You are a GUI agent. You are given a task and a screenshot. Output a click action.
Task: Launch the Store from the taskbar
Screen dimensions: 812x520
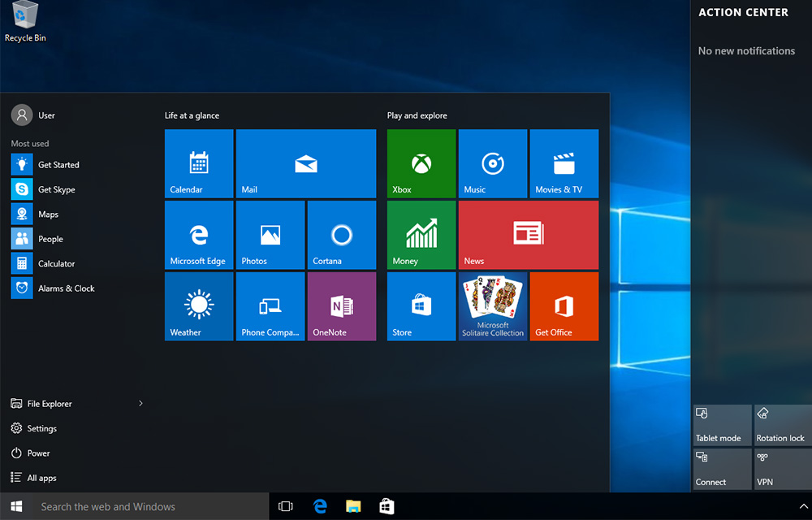pos(387,505)
